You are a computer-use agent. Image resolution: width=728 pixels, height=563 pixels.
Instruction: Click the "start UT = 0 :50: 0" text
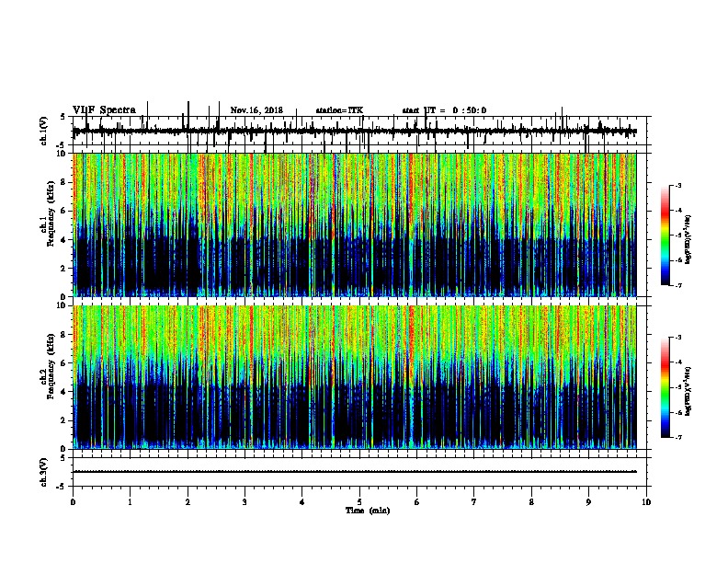tap(444, 110)
